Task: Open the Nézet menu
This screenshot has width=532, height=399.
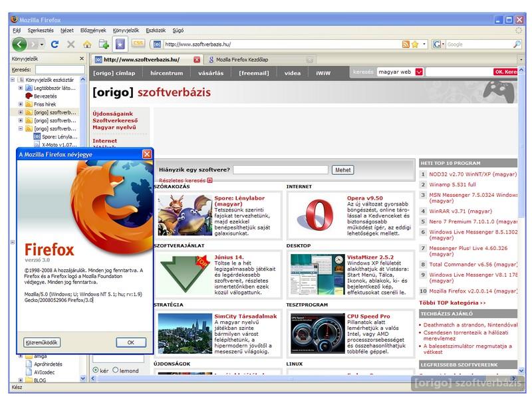Action: pyautogui.click(x=67, y=30)
